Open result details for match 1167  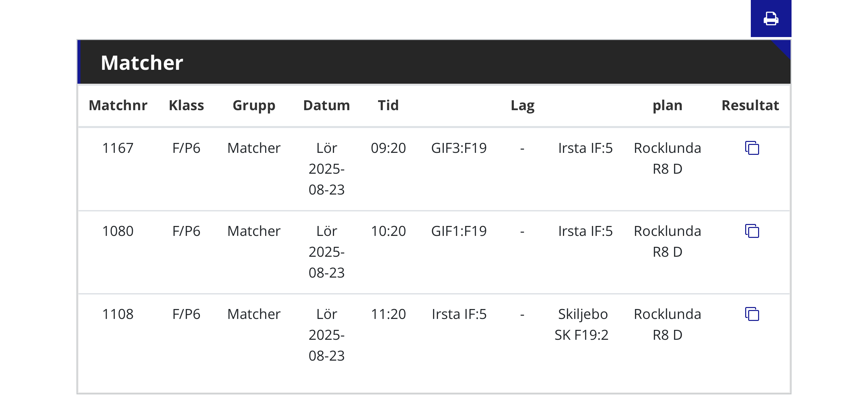[752, 148]
